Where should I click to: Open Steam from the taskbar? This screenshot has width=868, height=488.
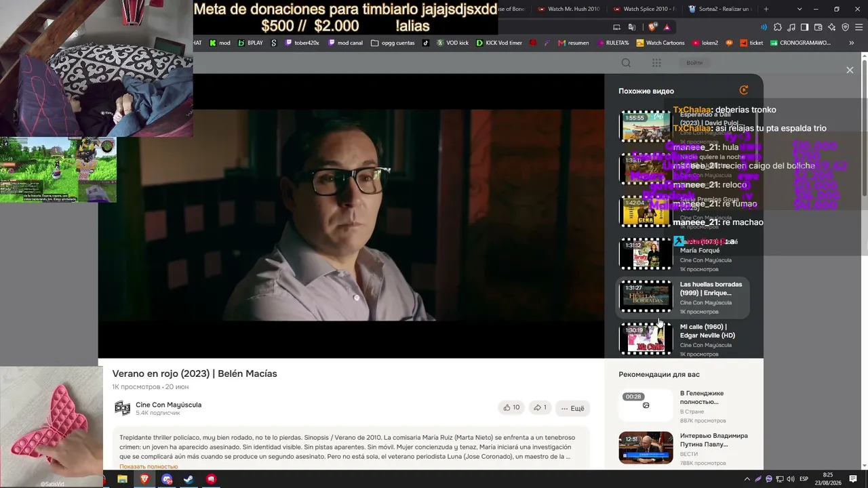click(x=189, y=479)
